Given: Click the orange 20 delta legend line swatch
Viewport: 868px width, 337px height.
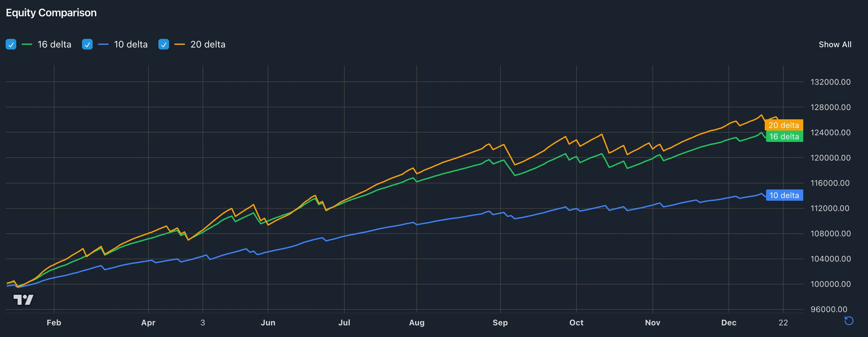Looking at the screenshot, I should coord(180,45).
